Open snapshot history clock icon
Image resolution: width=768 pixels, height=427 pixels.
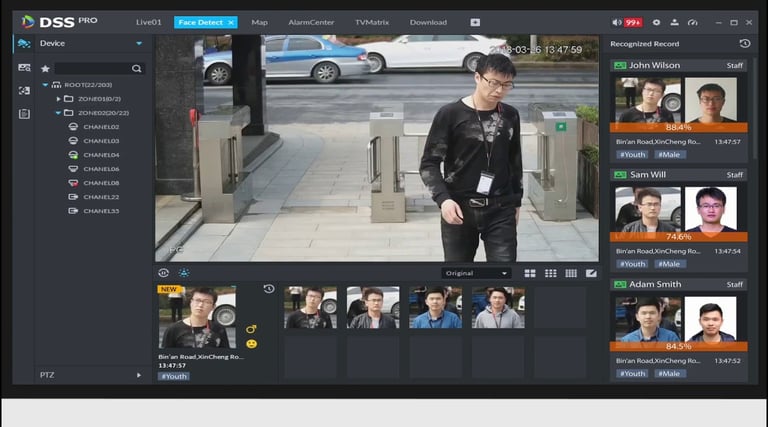click(x=268, y=289)
